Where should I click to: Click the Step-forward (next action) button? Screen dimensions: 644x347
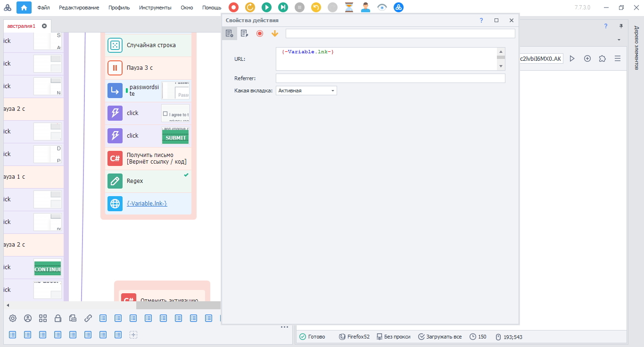[x=283, y=7]
